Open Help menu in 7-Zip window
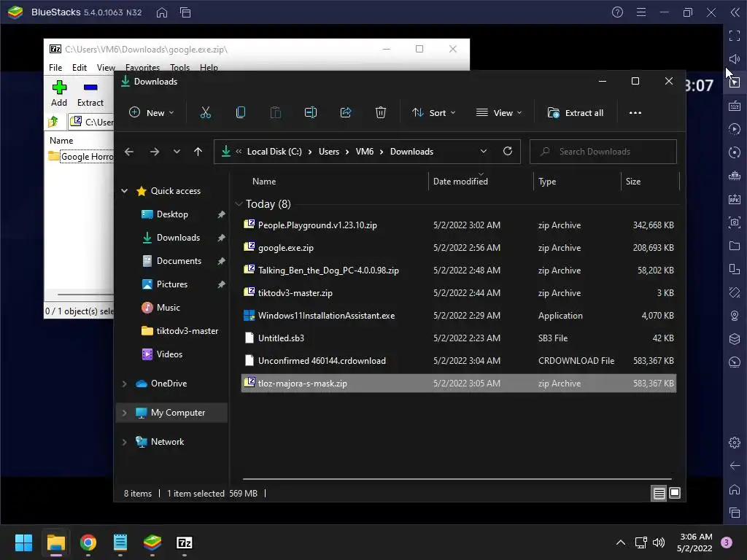 [x=209, y=68]
